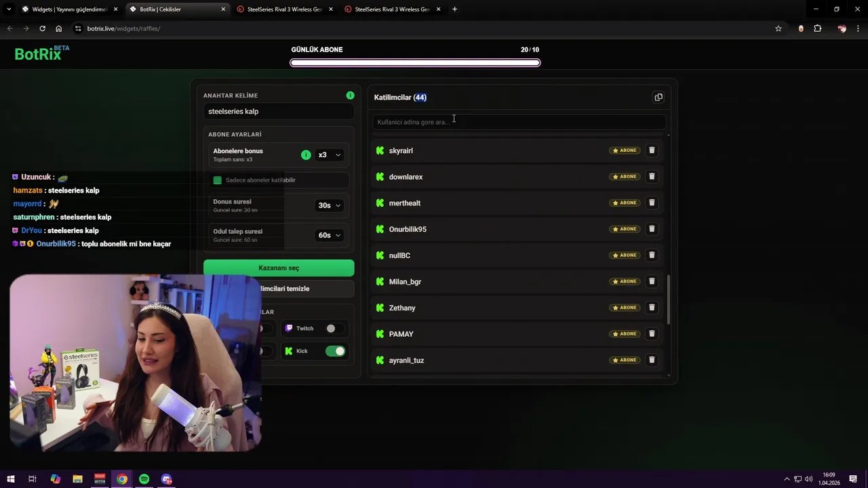Click participant name nullBC
Viewport: 868px width, 488px height.
click(399, 256)
